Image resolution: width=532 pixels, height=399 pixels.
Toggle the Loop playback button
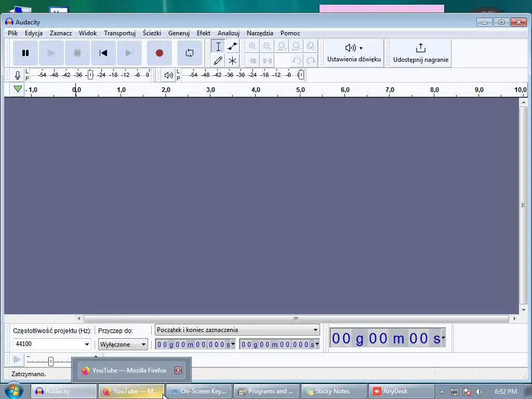pos(190,53)
